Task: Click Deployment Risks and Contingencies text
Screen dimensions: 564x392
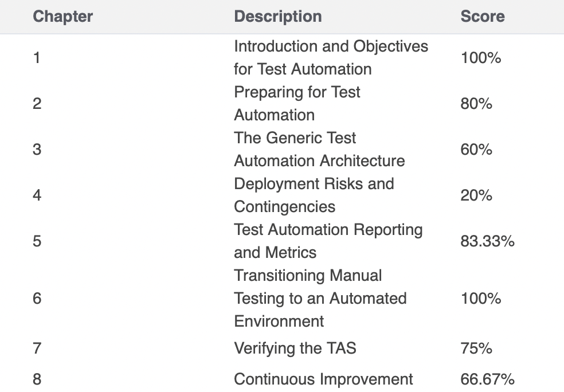Action: (x=314, y=195)
